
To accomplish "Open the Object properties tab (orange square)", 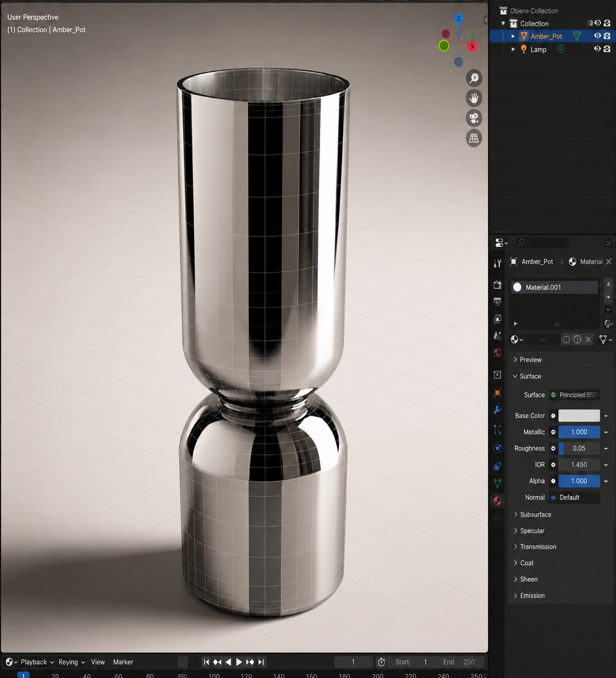I will [497, 393].
